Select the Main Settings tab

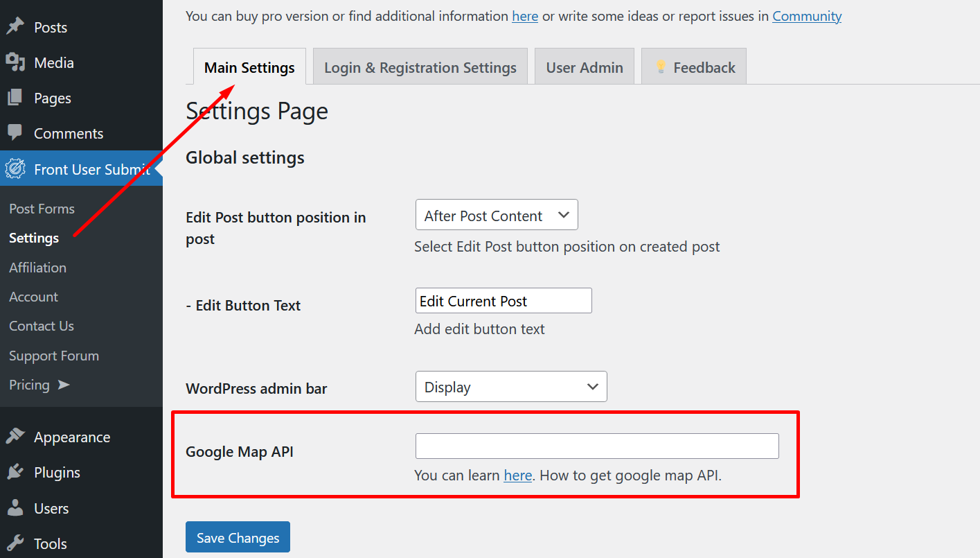click(x=249, y=67)
